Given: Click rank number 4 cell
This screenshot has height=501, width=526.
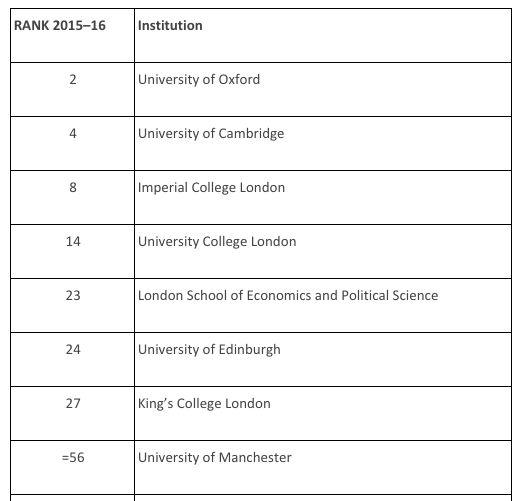Looking at the screenshot, I should (x=72, y=144).
